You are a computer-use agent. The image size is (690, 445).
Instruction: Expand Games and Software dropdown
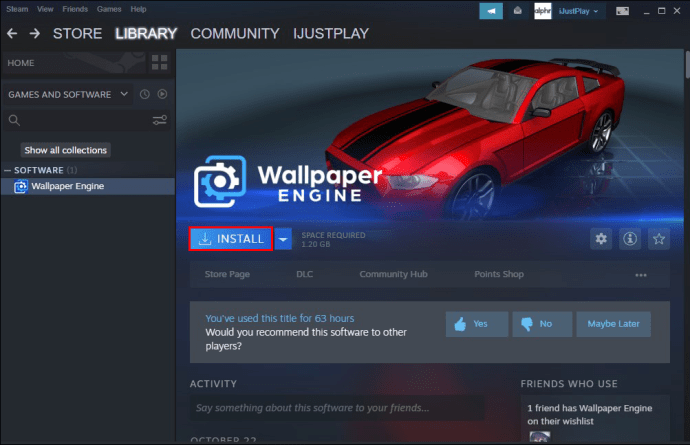click(x=68, y=95)
